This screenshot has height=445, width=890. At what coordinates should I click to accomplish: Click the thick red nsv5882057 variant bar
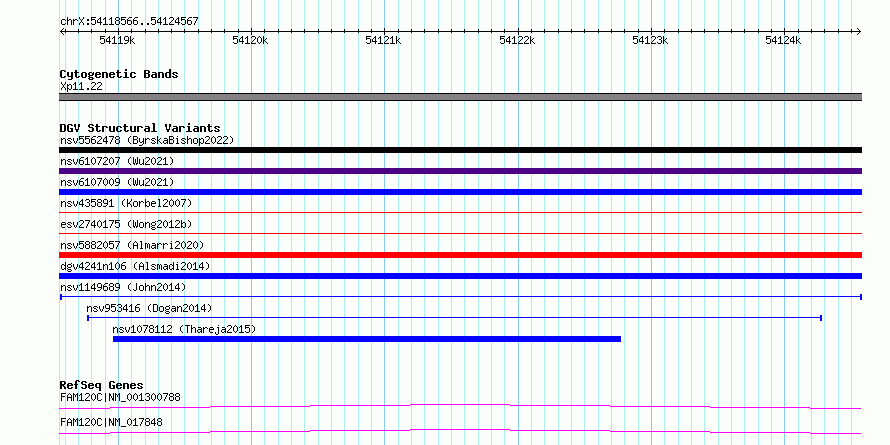click(460, 255)
